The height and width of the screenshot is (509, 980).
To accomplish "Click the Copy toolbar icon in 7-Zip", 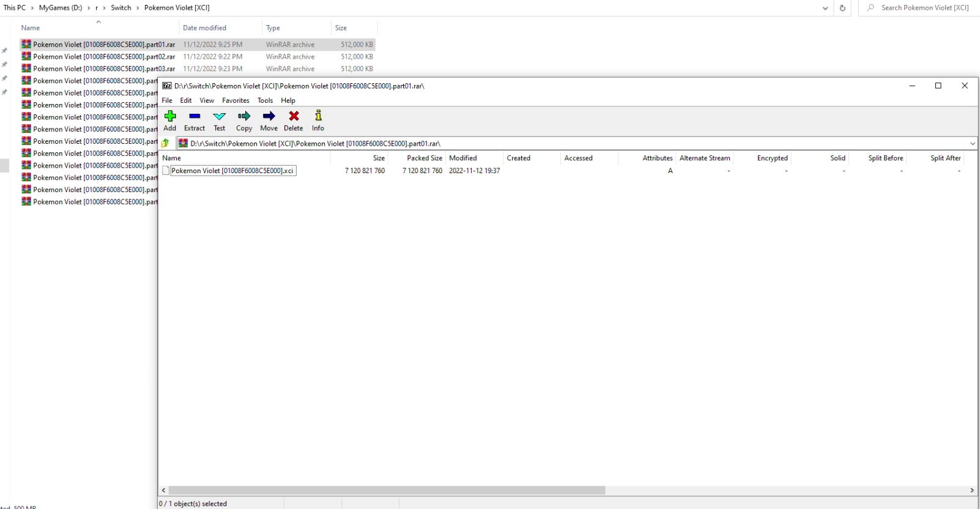I will click(244, 116).
